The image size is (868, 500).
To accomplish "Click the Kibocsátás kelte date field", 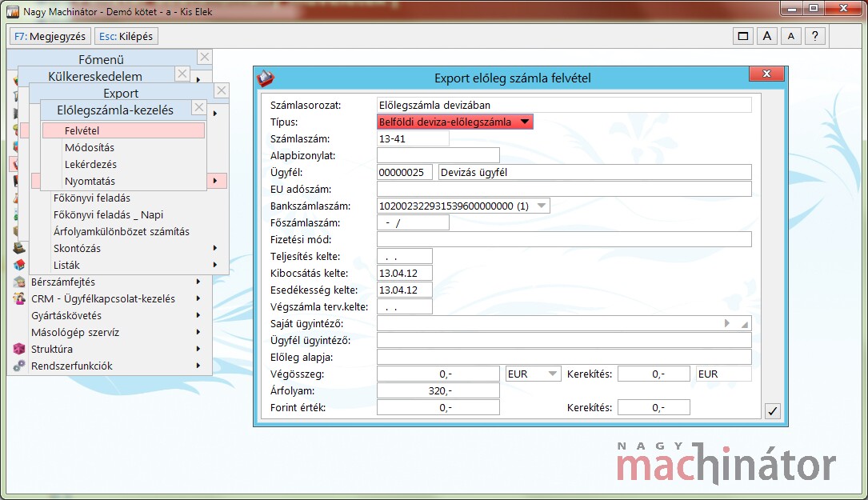I will (405, 273).
